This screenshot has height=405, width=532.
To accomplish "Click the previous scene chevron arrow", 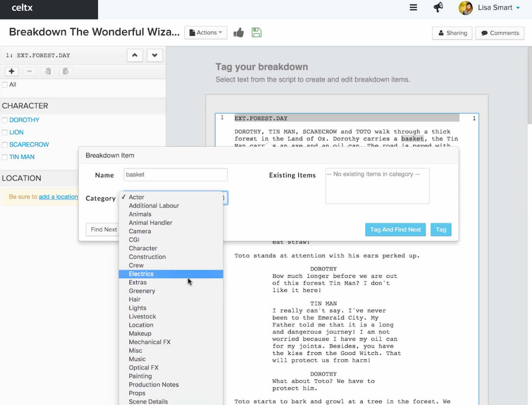I will pyautogui.click(x=135, y=55).
